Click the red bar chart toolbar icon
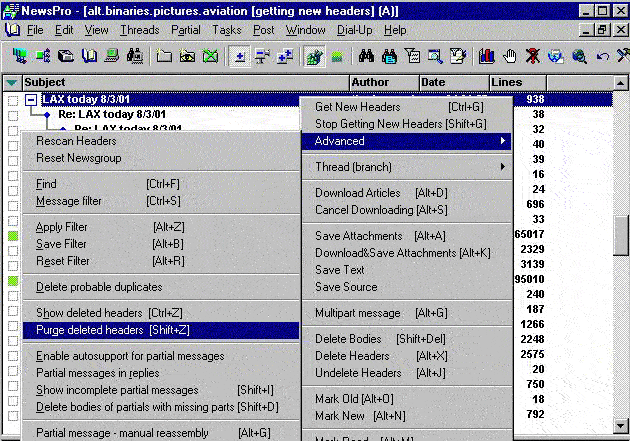This screenshot has height=441, width=630. tap(487, 56)
